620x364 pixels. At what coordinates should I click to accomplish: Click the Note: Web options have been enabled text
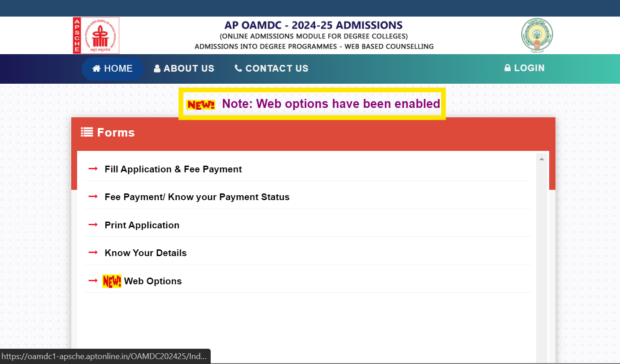click(x=331, y=104)
